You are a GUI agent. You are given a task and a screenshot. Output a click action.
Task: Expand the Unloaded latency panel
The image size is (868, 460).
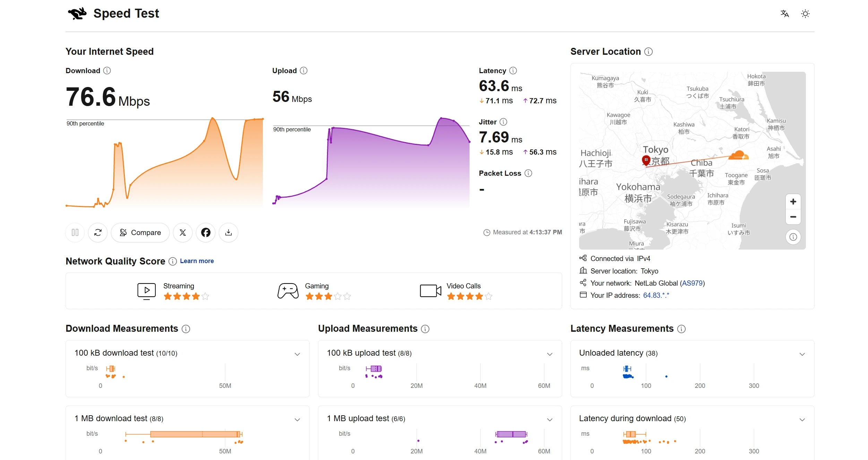click(802, 354)
